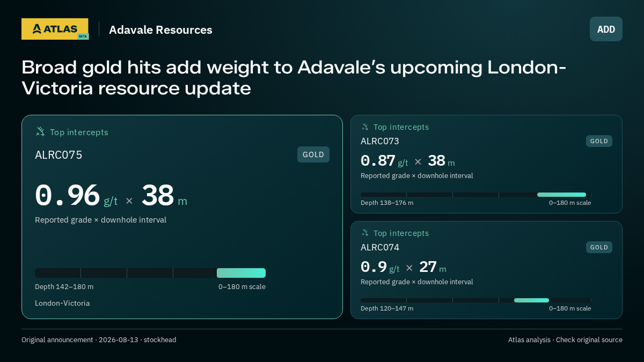Click the ALRC075 hole ID
This screenshot has height=362, width=644.
pyautogui.click(x=58, y=155)
